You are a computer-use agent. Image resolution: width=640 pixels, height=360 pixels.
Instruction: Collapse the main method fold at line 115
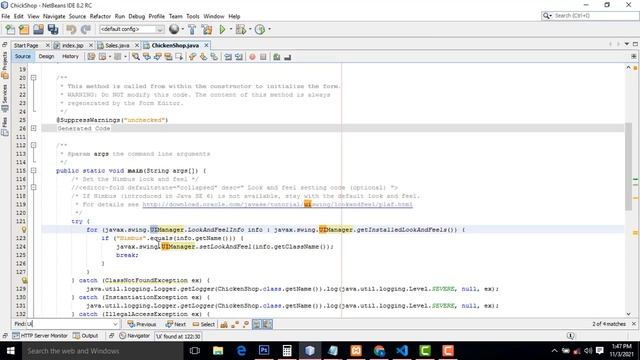pos(33,171)
